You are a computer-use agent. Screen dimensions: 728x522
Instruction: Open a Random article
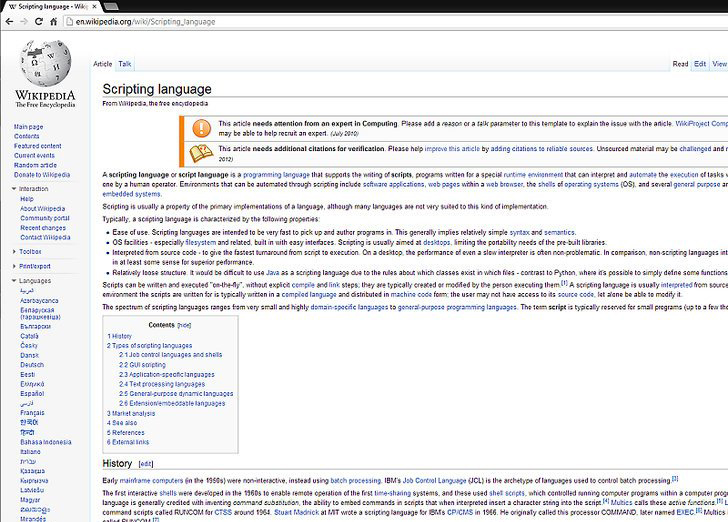pyautogui.click(x=35, y=165)
